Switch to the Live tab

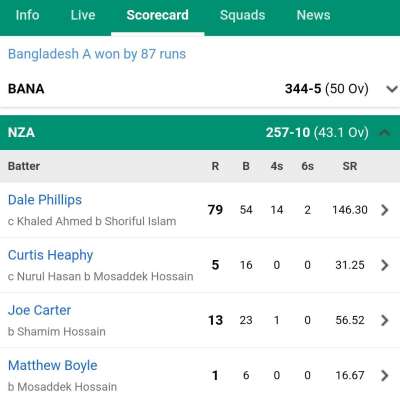pyautogui.click(x=83, y=15)
